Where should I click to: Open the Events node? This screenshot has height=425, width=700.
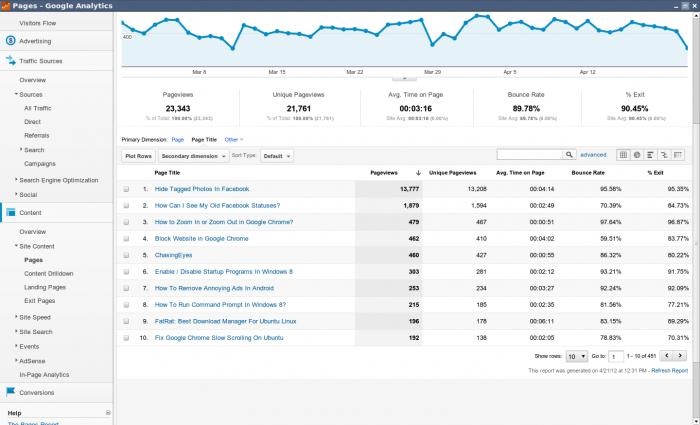[29, 346]
